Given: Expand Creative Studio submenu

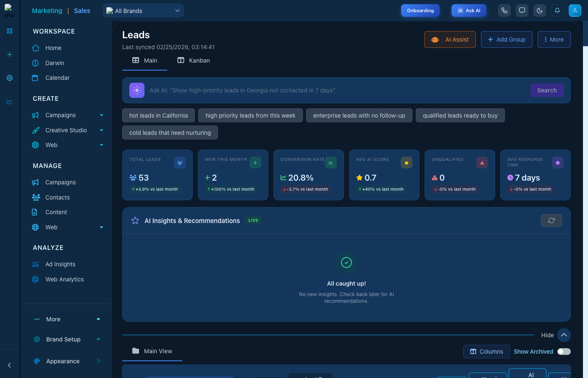Looking at the screenshot, I should coord(102,130).
